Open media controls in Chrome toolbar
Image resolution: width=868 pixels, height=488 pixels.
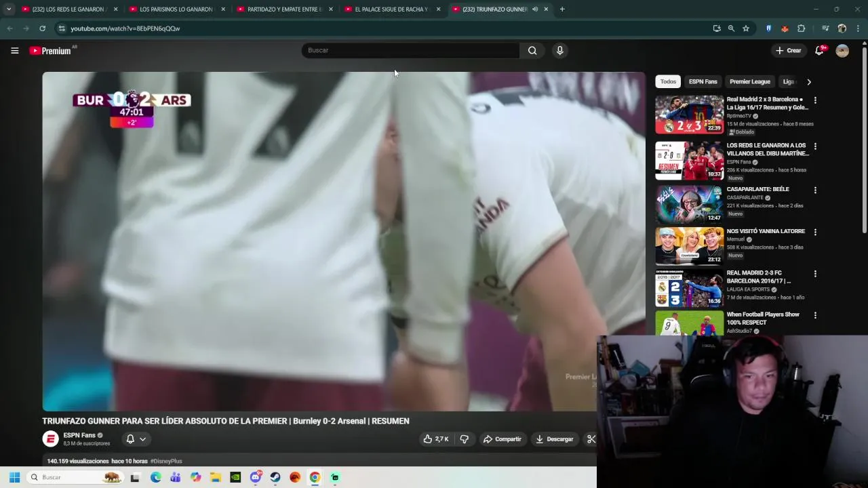click(825, 28)
